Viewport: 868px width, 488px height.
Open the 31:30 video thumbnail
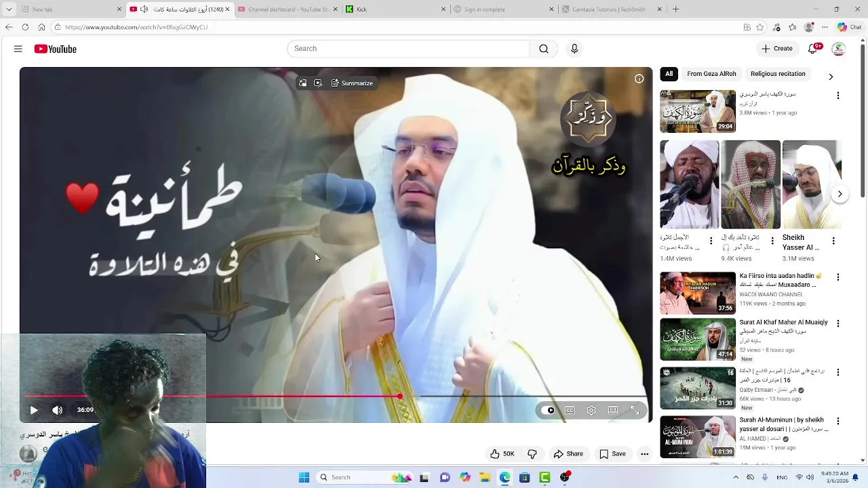tap(698, 388)
